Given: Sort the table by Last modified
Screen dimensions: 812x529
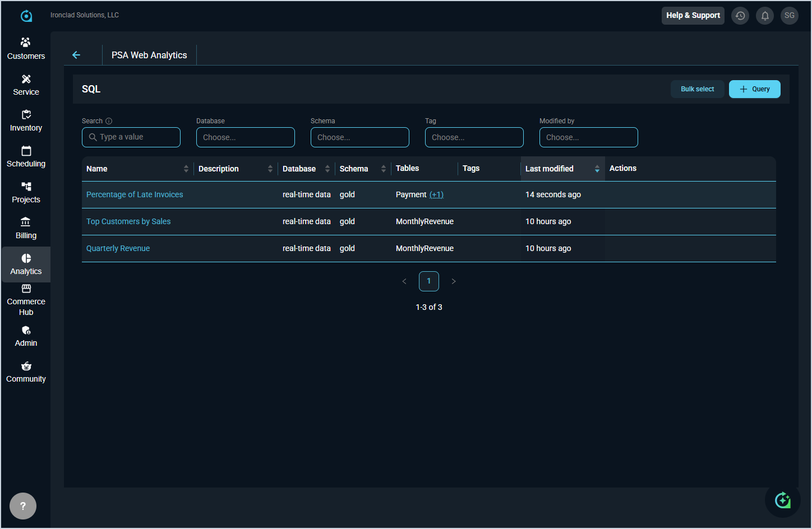Looking at the screenshot, I should coord(597,169).
